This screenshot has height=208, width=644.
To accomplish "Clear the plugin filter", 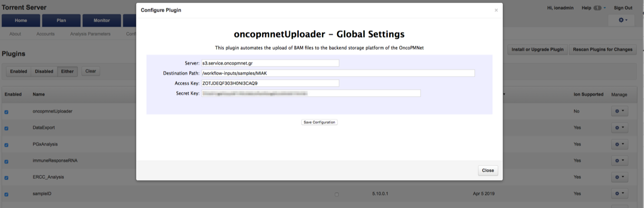I will [x=91, y=71].
